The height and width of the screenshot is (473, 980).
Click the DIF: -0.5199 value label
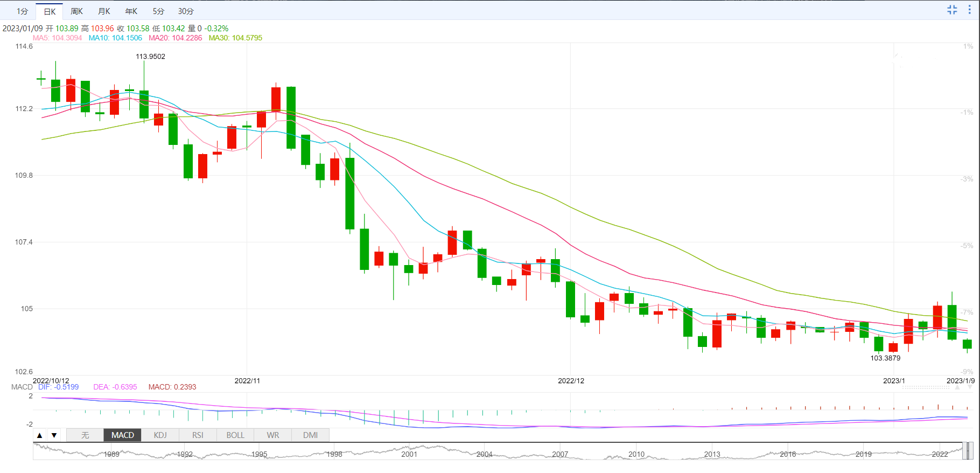(x=58, y=387)
